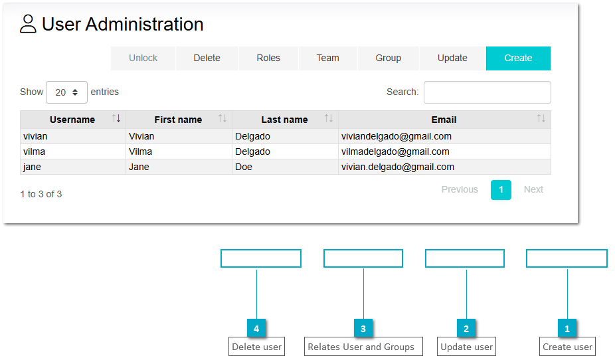Image resolution: width=615 pixels, height=364 pixels.
Task: Select the username cell 'jane'
Action: click(x=73, y=167)
